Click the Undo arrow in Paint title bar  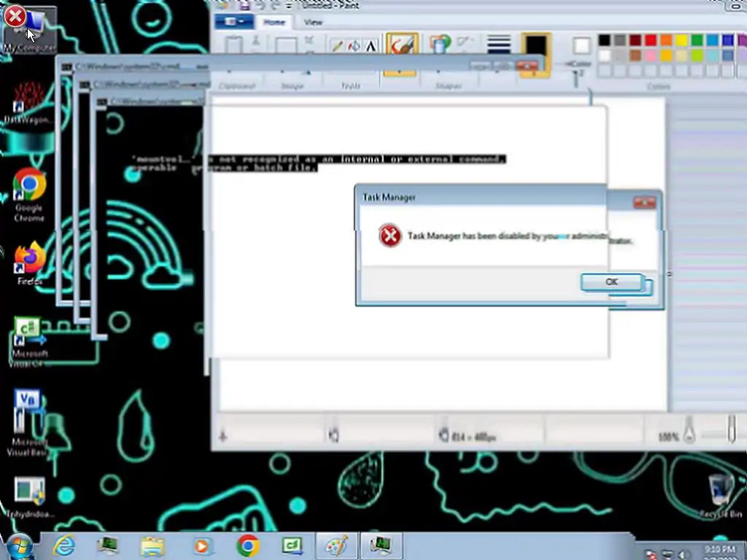(261, 6)
